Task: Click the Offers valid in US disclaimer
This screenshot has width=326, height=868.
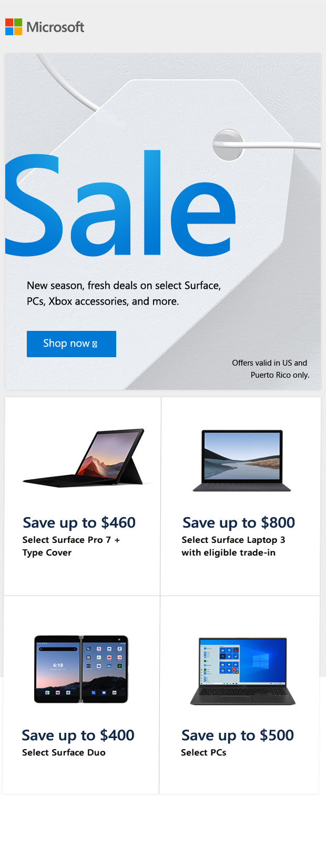Action: pos(270,369)
